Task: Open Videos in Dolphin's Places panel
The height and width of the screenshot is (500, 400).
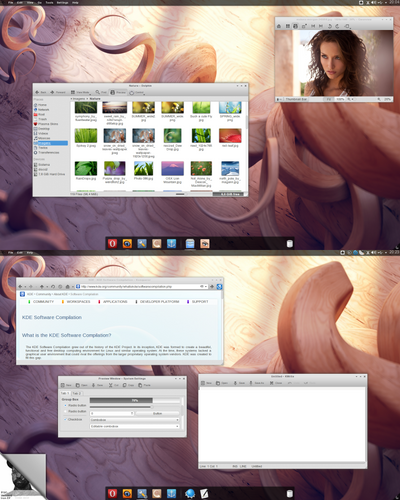Action: point(41,133)
